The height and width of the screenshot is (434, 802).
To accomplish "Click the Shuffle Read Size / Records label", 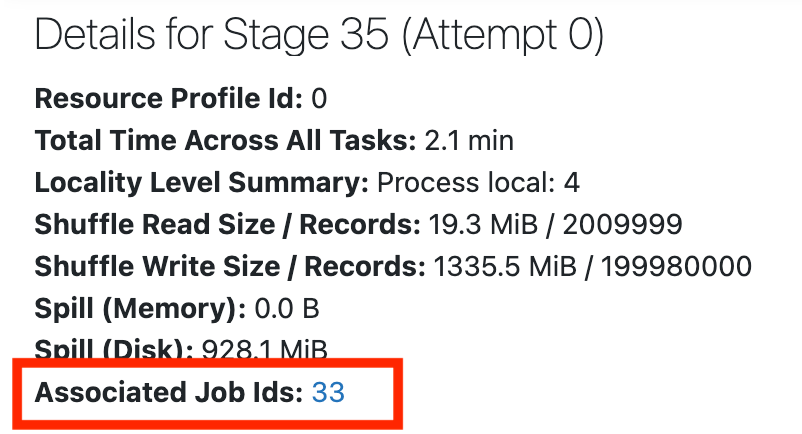I will [227, 226].
